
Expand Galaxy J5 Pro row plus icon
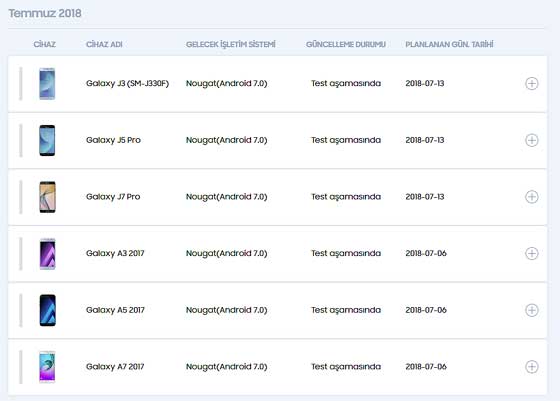532,140
